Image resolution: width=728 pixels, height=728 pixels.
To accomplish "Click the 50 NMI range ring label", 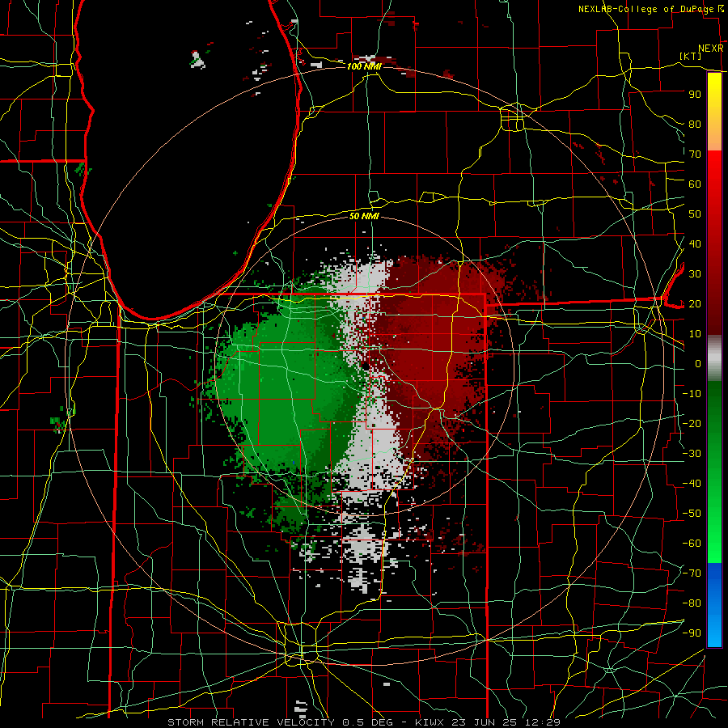I will (x=364, y=216).
